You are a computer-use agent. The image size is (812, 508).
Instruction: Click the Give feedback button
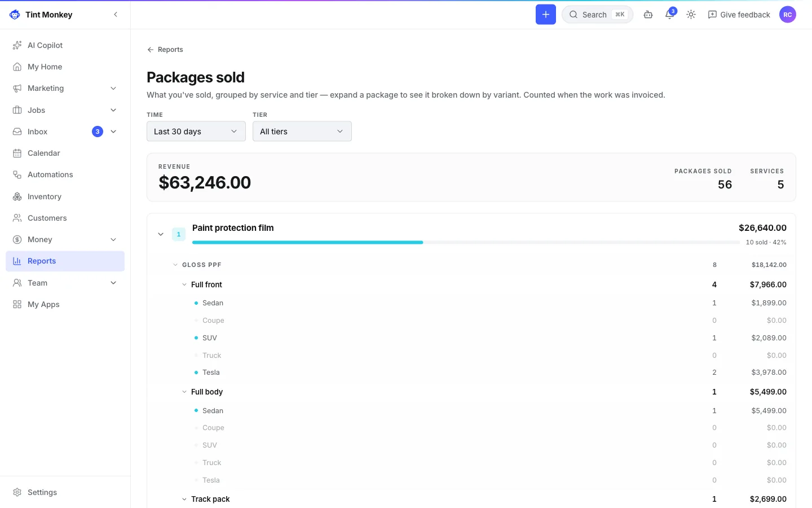[739, 15]
